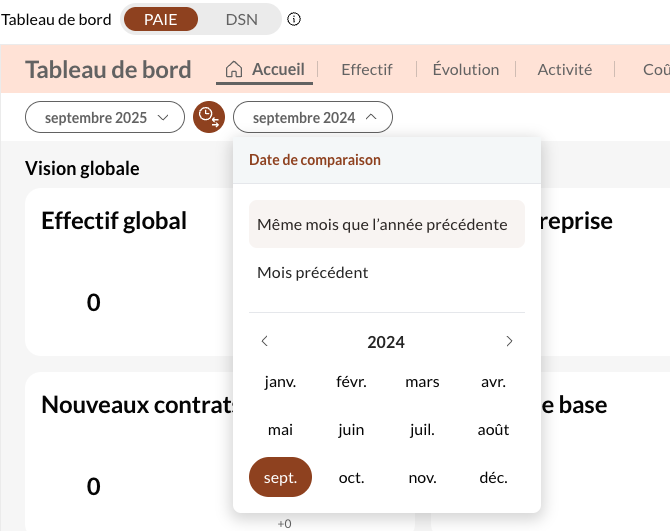Click the info icon next to DSN
The width and height of the screenshot is (670, 531).
pos(294,19)
